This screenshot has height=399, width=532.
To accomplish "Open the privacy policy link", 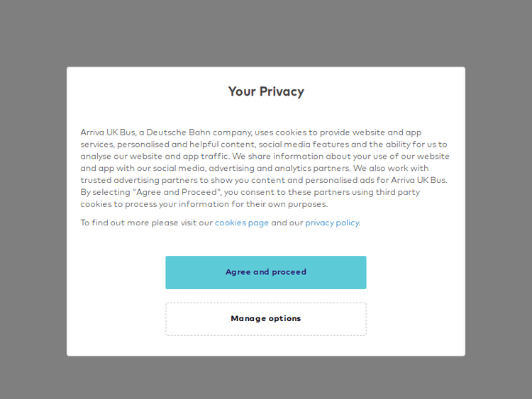I will 332,223.
